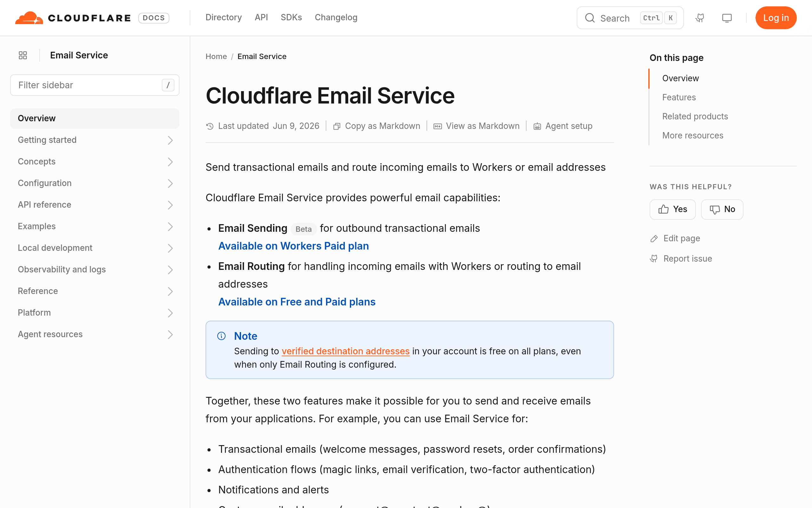This screenshot has width=812, height=508.
Task: Jump to More resources section
Action: pos(692,136)
